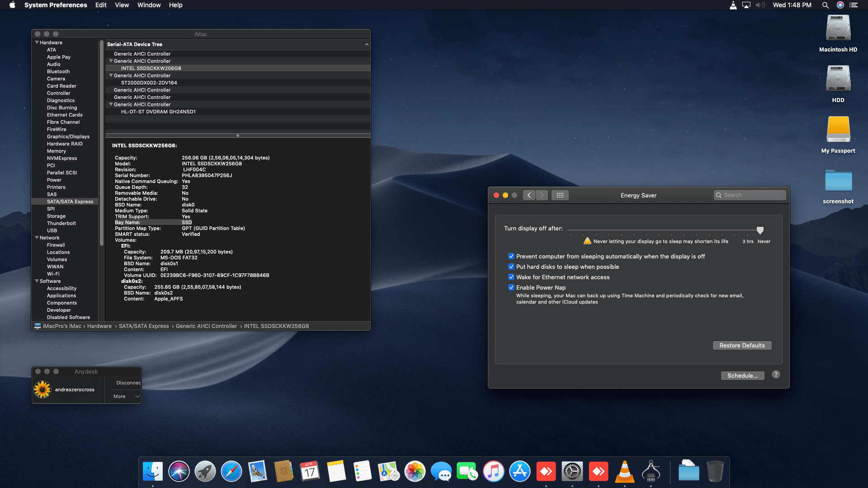Image resolution: width=868 pixels, height=488 pixels.
Task: Open Spotlight search magnifier in menu bar
Action: pyautogui.click(x=825, y=5)
